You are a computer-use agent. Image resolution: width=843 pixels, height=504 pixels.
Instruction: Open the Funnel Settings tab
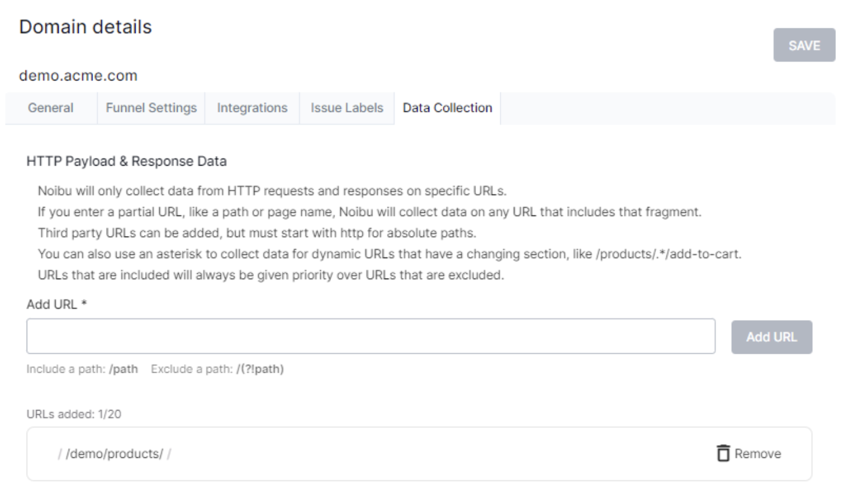coord(151,108)
